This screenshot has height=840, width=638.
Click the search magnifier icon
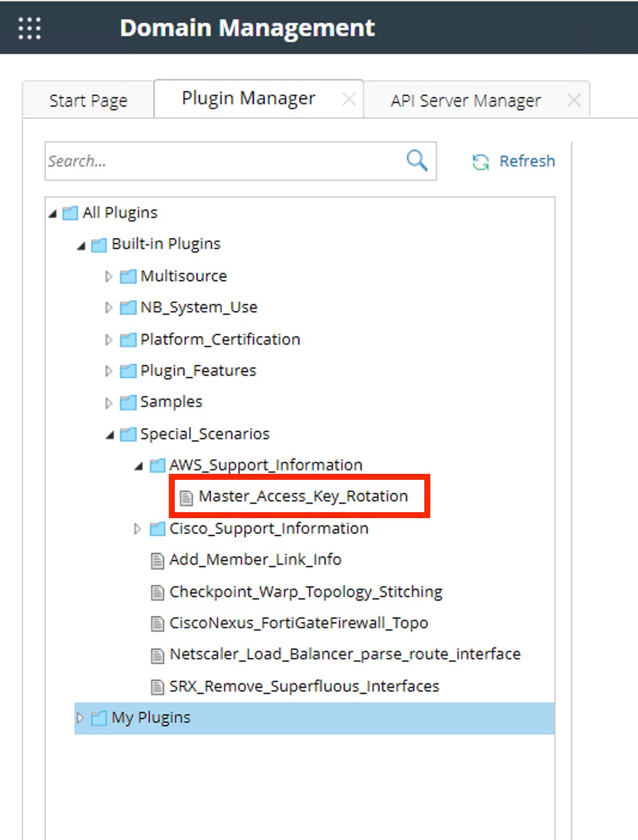pos(415,160)
